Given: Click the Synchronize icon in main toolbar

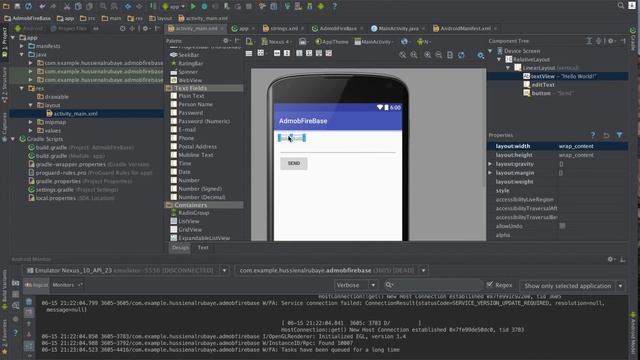Looking at the screenshot, I should pos(28,6).
